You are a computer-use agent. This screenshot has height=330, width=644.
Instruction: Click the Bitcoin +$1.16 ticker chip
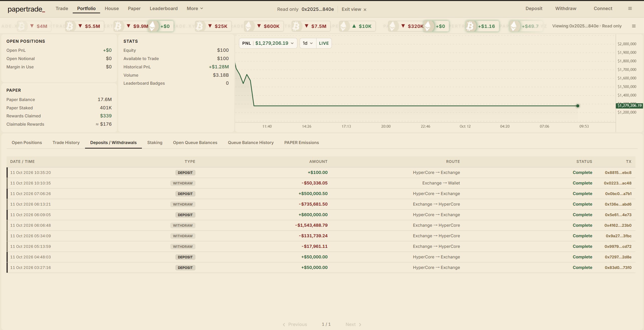(482, 26)
